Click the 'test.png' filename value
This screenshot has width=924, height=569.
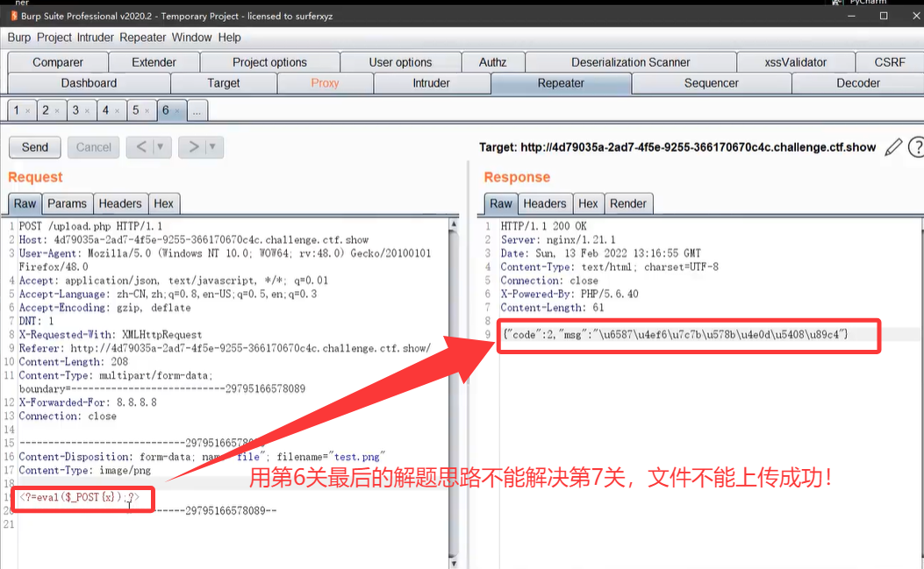pos(357,457)
